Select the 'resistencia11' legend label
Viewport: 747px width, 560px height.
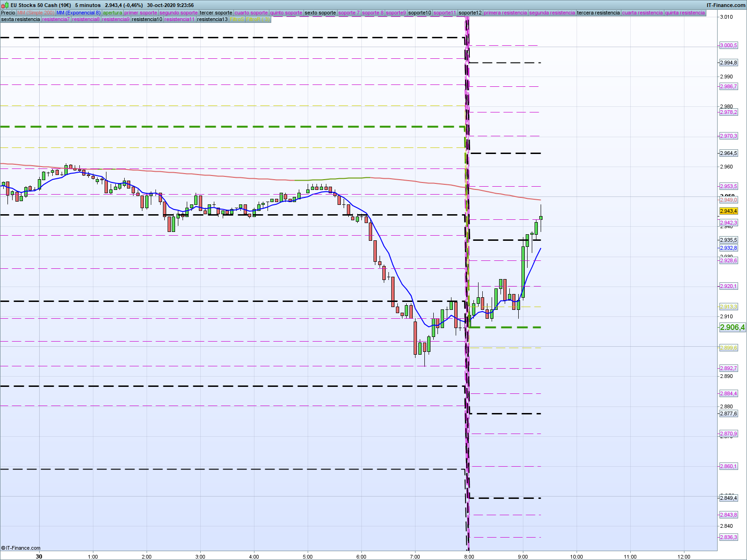click(x=180, y=19)
